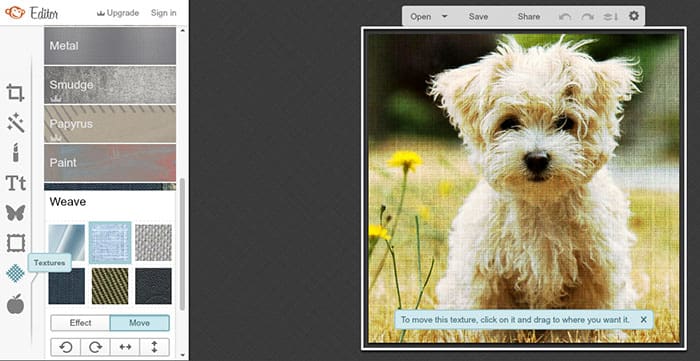Expand the Open dropdown arrow
Viewport: 700px width, 361px height.
click(x=444, y=17)
